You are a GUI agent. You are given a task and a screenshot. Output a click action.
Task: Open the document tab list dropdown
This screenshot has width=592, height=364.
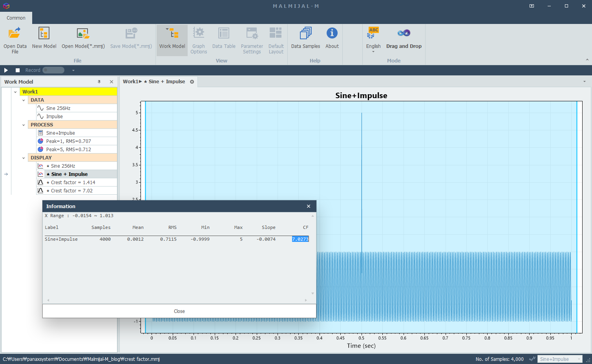point(585,82)
